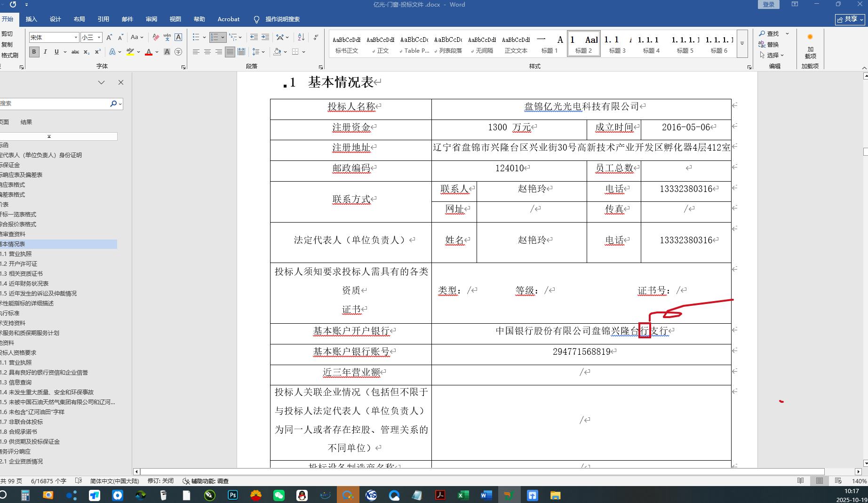Open the borders dropdown arrow
Screen dimensions: 868x503
(304, 52)
